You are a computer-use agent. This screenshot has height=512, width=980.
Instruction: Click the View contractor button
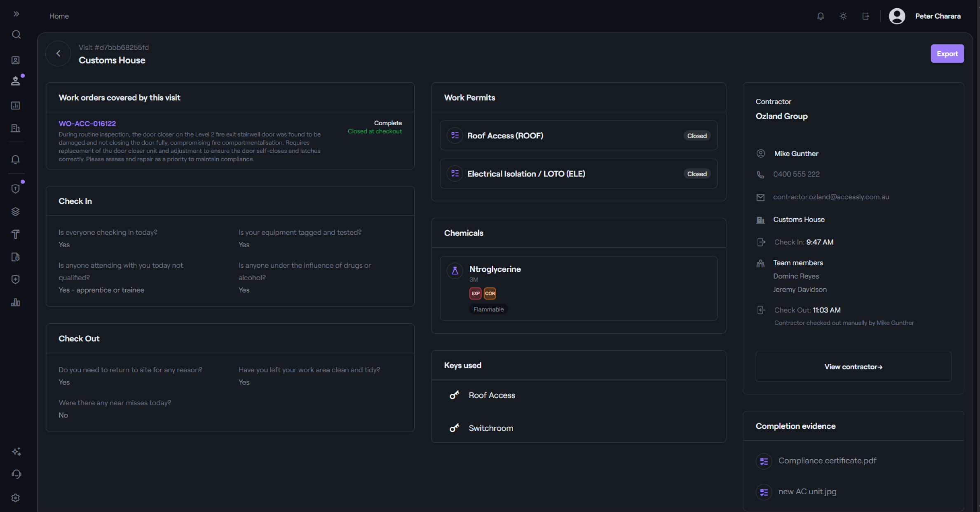click(853, 367)
